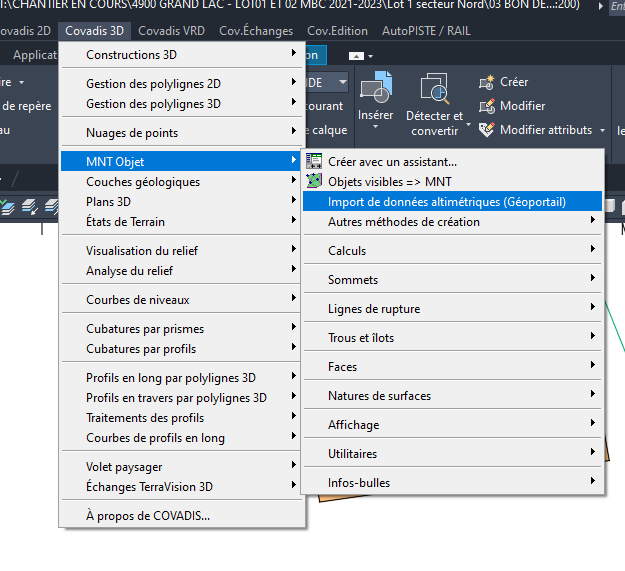This screenshot has width=625, height=571.
Task: Expand the Calculs submenu
Action: 452,251
